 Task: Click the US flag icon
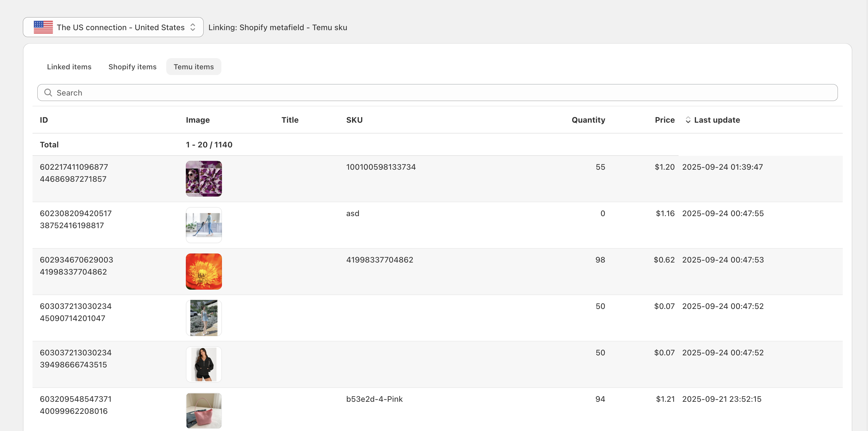click(x=43, y=27)
